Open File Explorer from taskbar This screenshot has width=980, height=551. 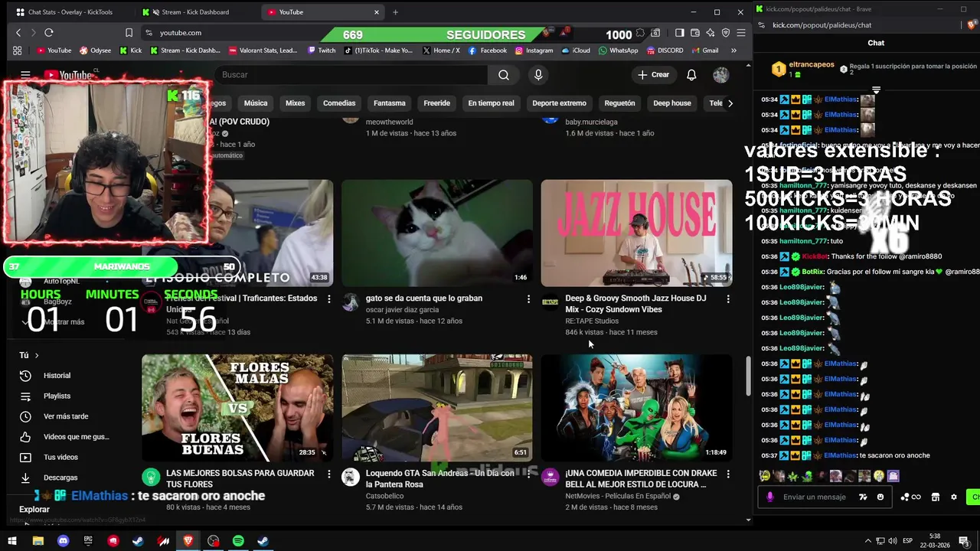(x=38, y=541)
